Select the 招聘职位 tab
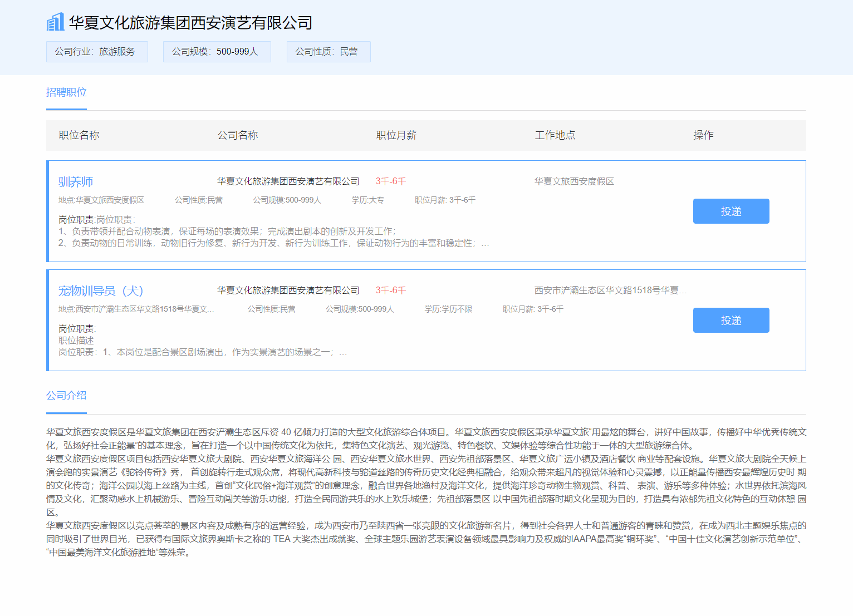 click(x=66, y=92)
